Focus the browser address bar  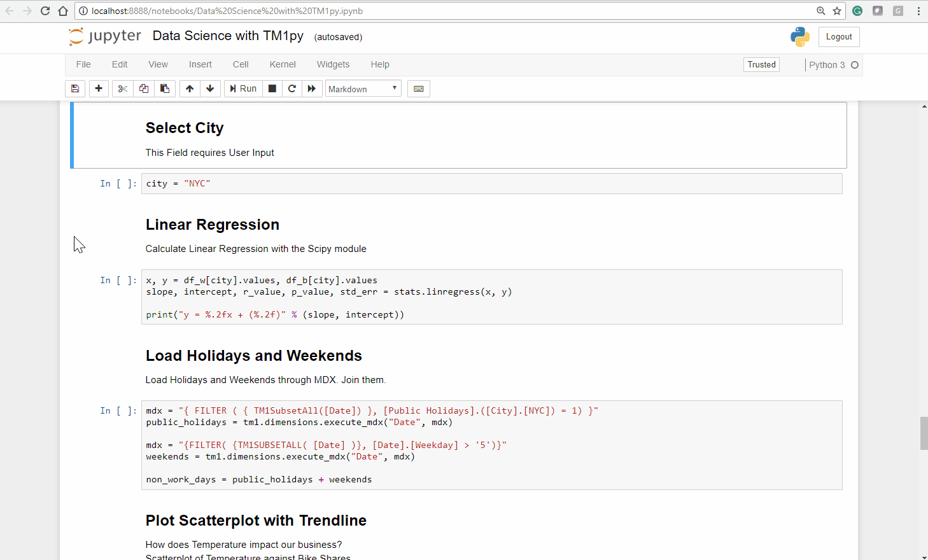pos(382,11)
